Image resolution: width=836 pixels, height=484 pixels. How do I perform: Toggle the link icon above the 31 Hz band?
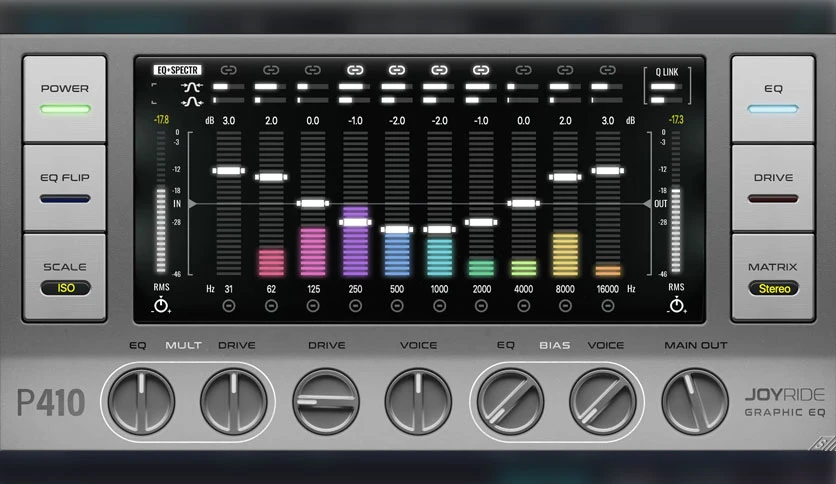[229, 70]
